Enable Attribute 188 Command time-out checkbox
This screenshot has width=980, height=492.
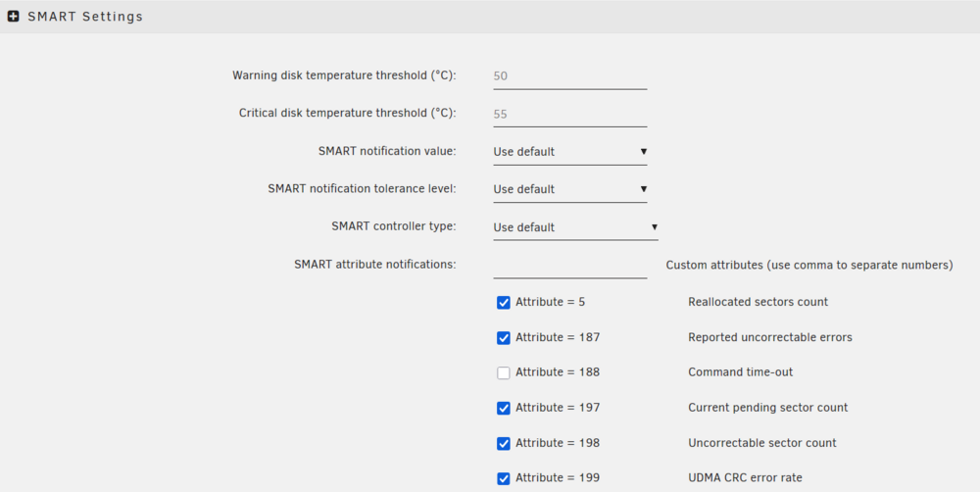[503, 373]
